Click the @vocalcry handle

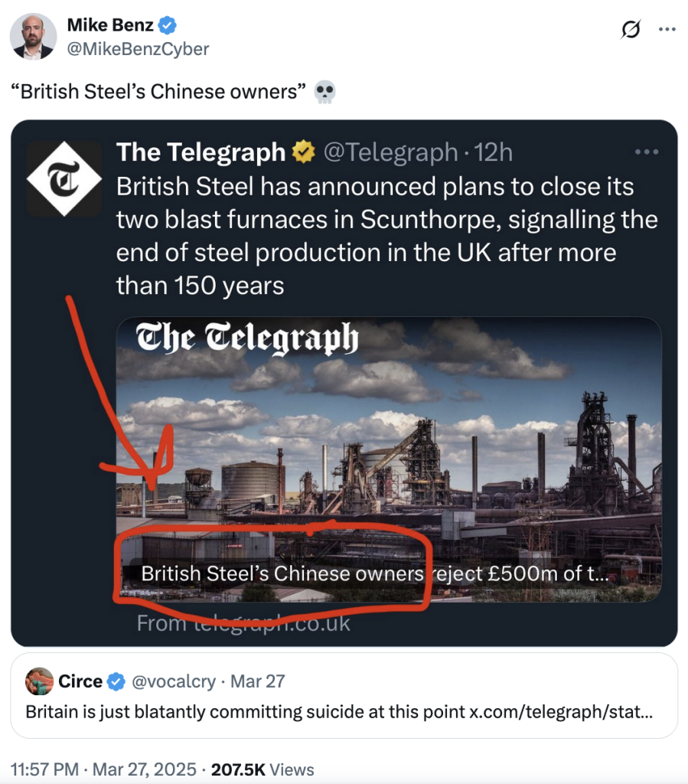[174, 681]
